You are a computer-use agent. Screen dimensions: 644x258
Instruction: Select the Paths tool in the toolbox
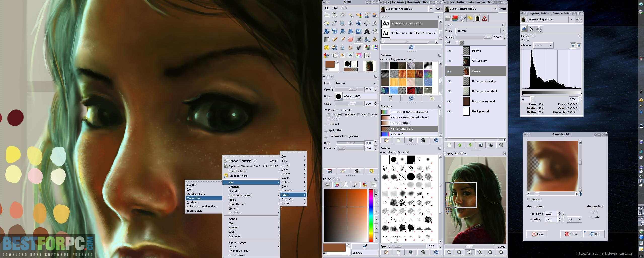(x=327, y=23)
